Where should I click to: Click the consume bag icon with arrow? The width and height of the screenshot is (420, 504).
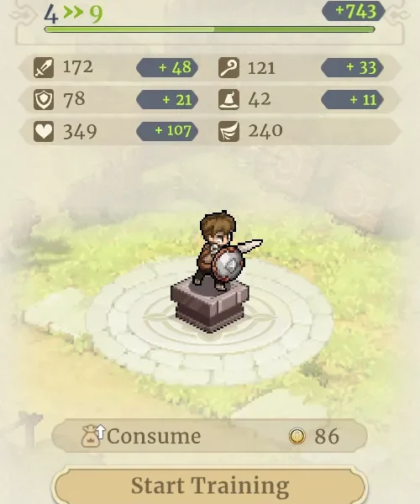pyautogui.click(x=92, y=436)
